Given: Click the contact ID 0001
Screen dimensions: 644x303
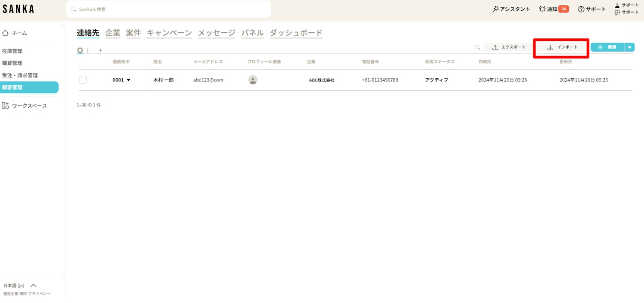Looking at the screenshot, I should point(118,80).
